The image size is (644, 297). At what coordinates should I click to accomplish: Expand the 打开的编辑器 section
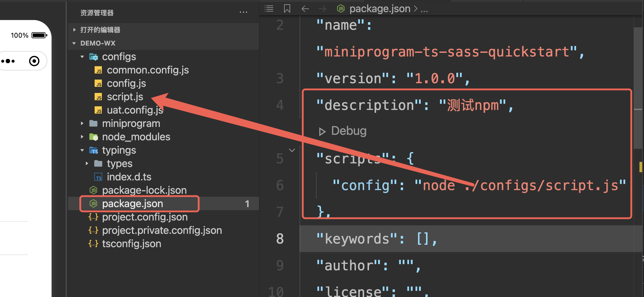(x=75, y=30)
